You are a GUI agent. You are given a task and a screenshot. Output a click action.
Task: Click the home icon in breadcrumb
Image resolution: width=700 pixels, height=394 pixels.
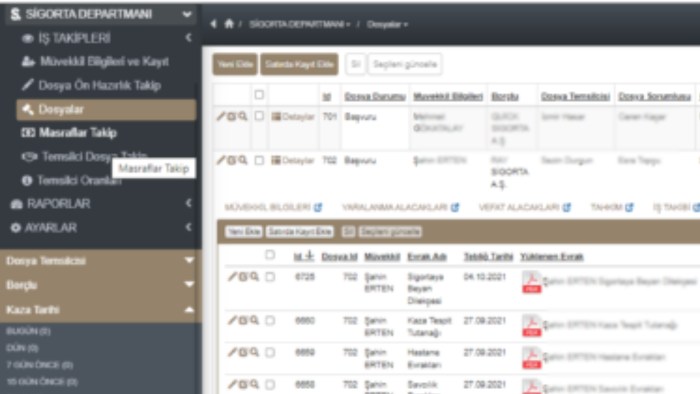pos(229,24)
